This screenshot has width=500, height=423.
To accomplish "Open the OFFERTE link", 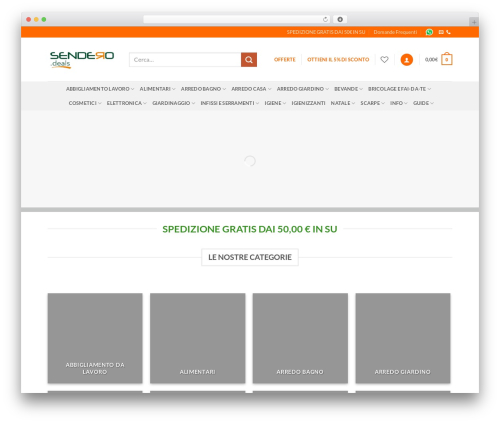I will pos(285,60).
